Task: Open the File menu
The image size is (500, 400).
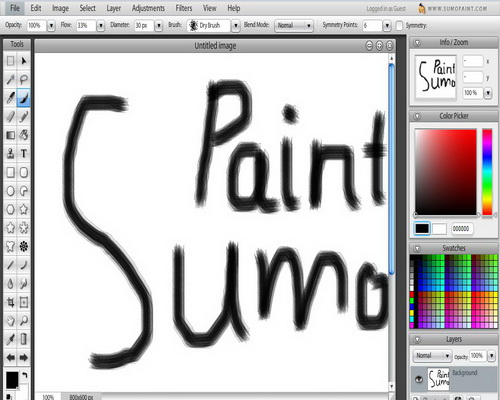Action: pyautogui.click(x=15, y=8)
